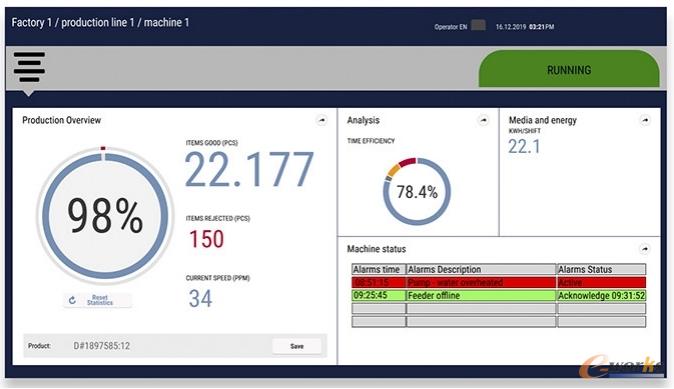Select the Feeder offline alarm description
Viewport: 674px width, 389px height.
(481, 295)
